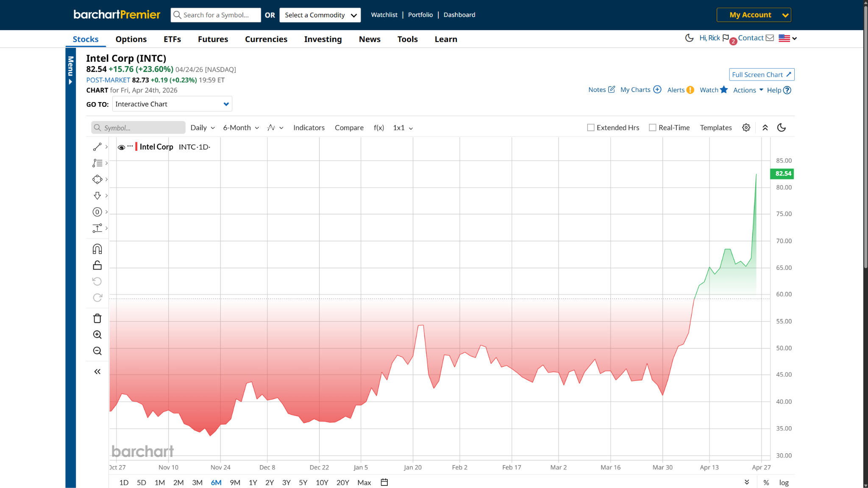Click the trash icon to delete drawings

pos(97,319)
